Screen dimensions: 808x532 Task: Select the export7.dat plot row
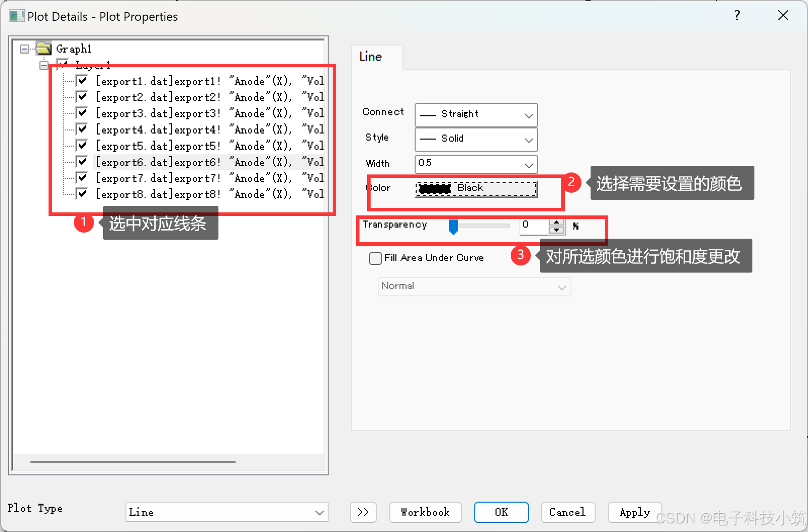210,178
